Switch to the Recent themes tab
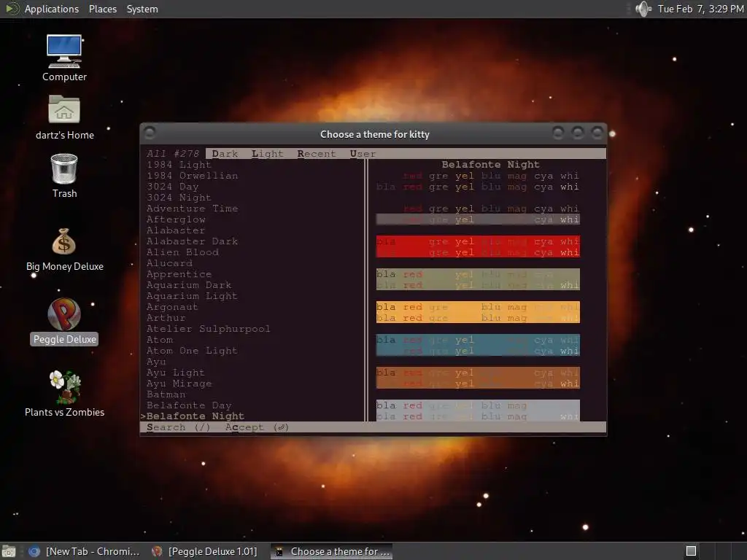The image size is (747, 560). coord(317,154)
